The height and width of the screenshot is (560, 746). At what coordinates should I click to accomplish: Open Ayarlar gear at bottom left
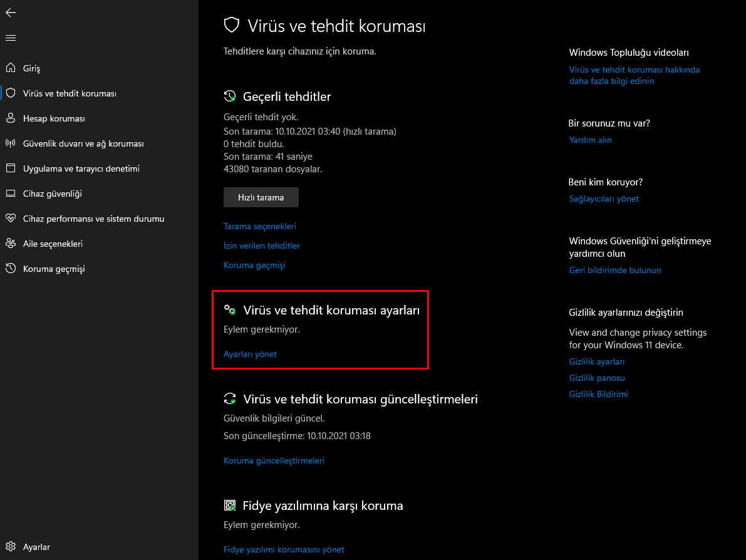click(11, 547)
